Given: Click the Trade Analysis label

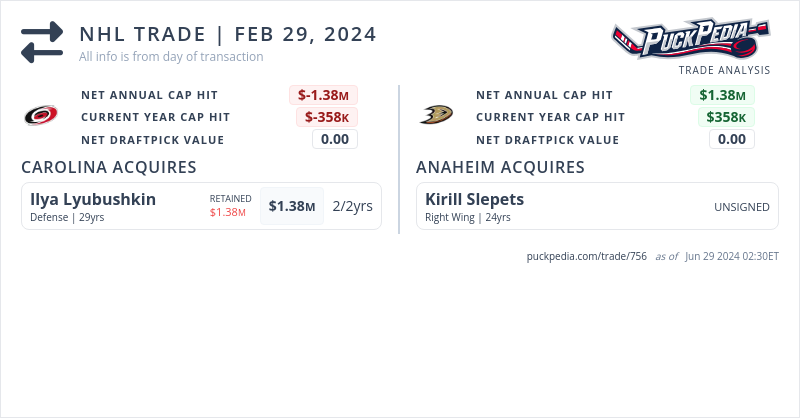Looking at the screenshot, I should coord(724,70).
